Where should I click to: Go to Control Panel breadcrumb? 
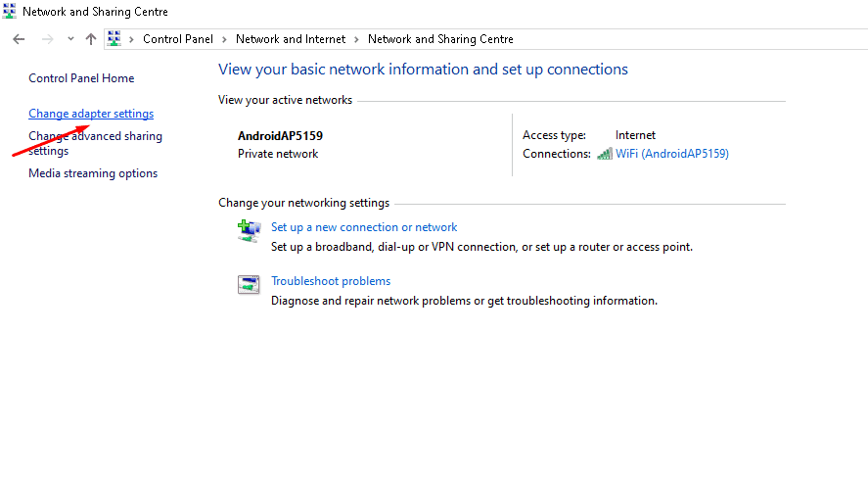point(179,39)
